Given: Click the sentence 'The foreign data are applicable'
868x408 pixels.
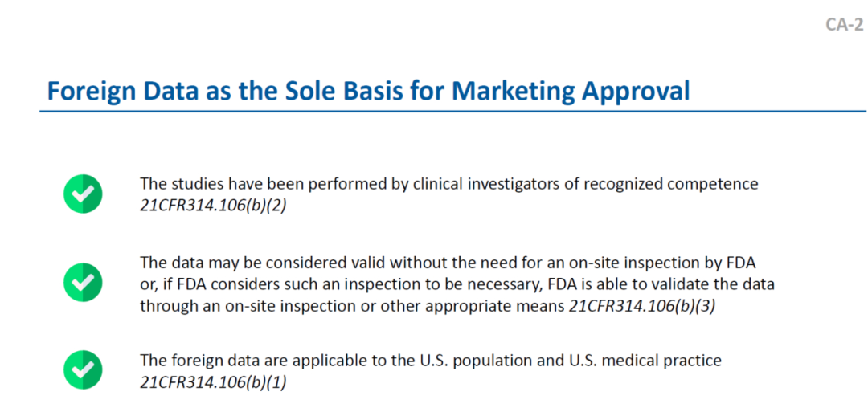Looking at the screenshot, I should [431, 361].
